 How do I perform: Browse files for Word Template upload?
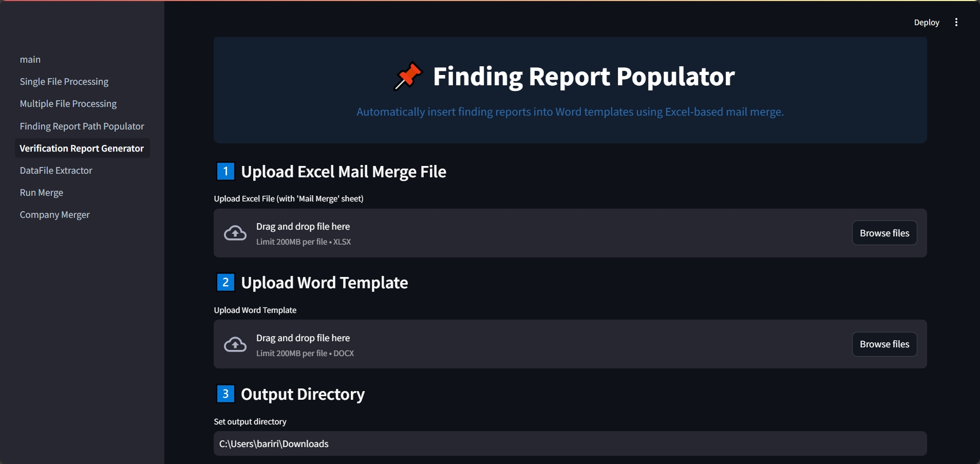[x=884, y=344]
